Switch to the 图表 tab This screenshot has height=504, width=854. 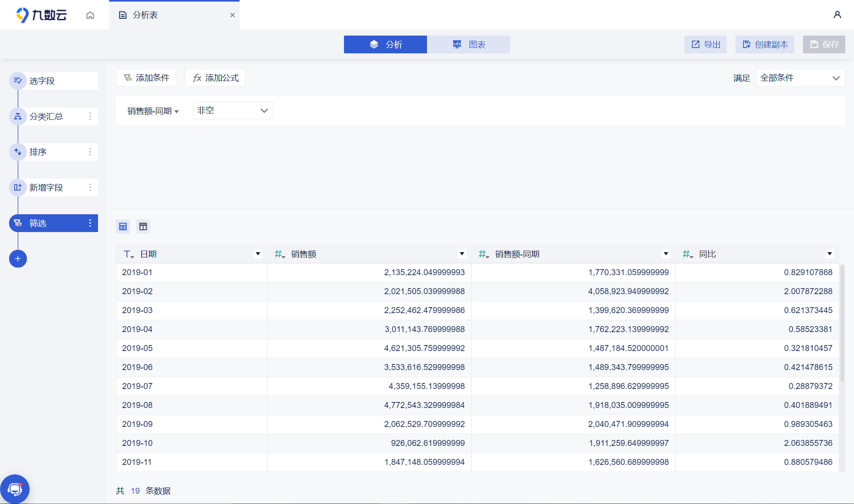pos(469,44)
